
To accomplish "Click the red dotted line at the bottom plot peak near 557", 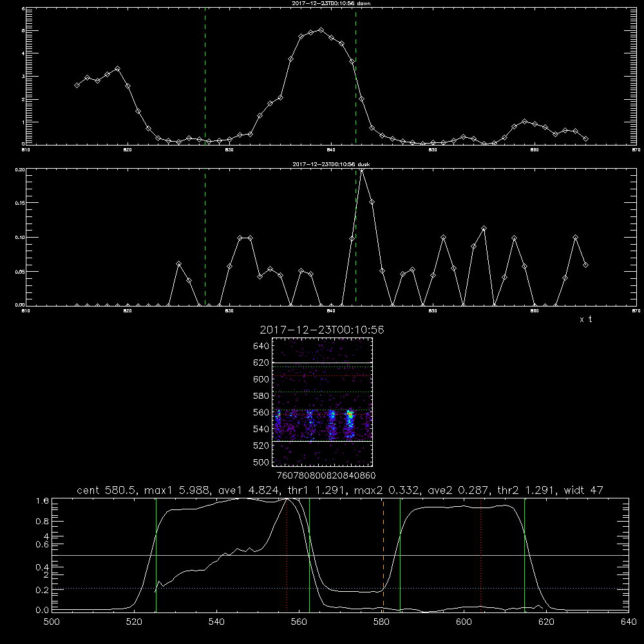I will point(287,555).
